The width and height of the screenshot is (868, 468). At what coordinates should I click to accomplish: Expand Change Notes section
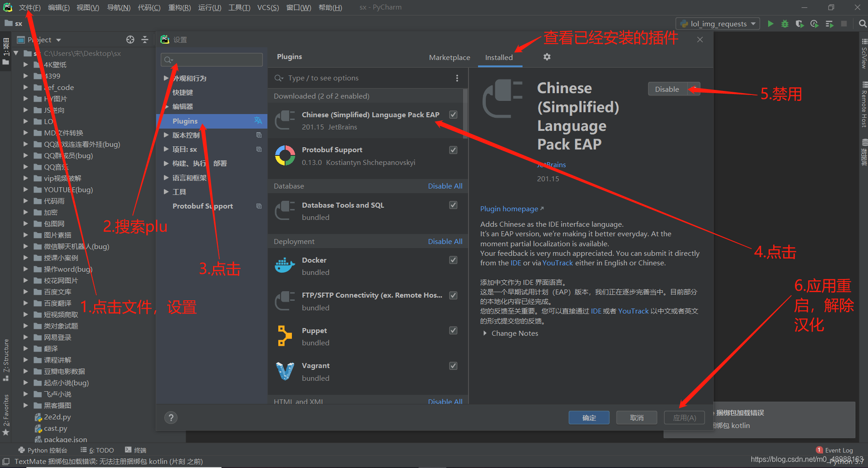[x=485, y=333]
